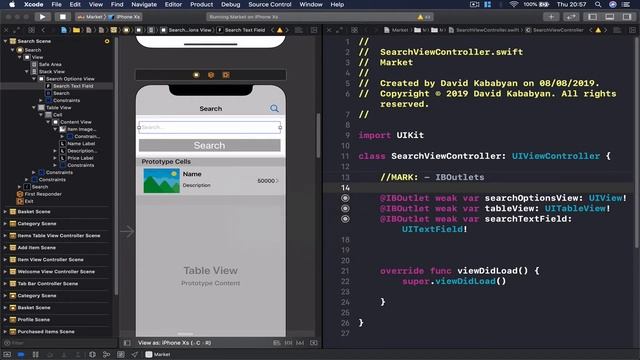This screenshot has height=360, width=640.
Task: Select the First Responder cube in scene dock
Action: (x=211, y=75)
